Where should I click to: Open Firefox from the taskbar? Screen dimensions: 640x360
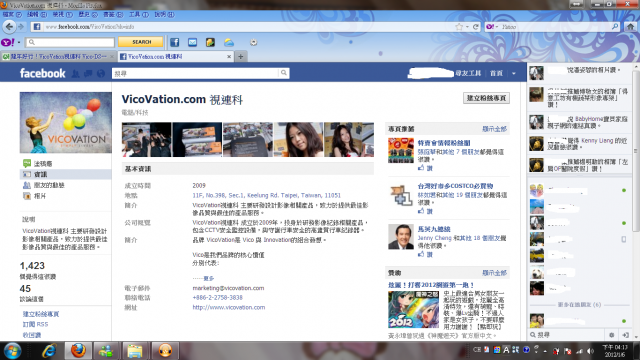[x=78, y=351]
